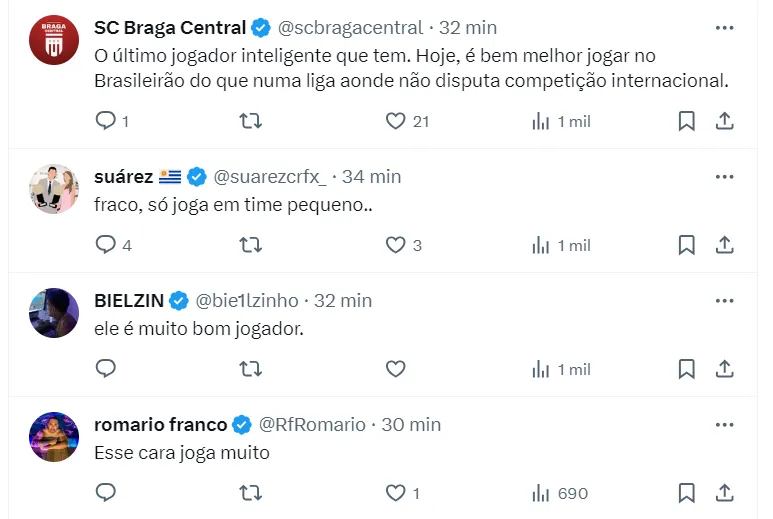Screen dimensions: 773x519
Task: Open more options menu on suárez tweet
Action: tap(725, 176)
